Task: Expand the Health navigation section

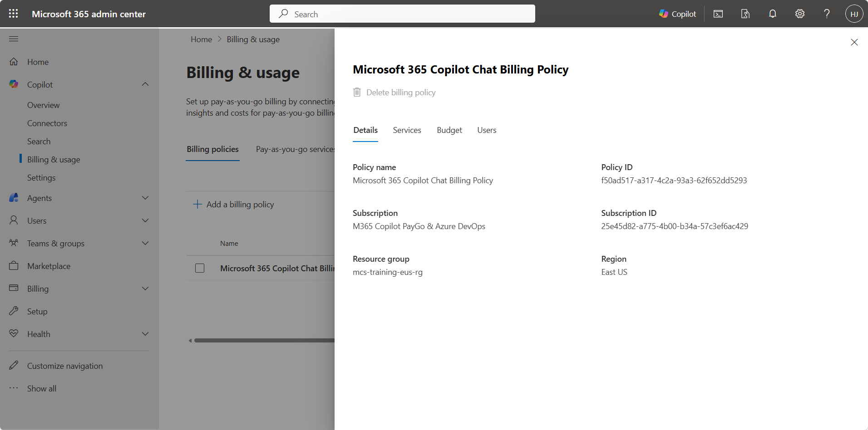Action: [x=145, y=334]
